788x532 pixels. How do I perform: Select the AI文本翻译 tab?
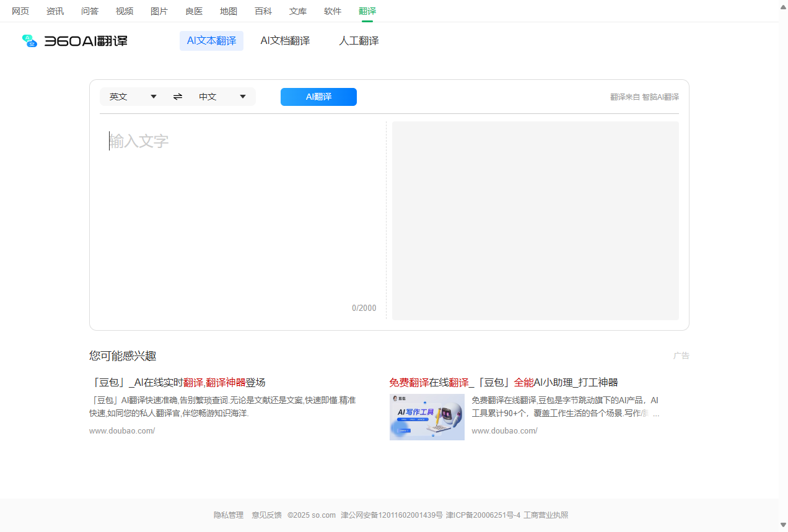211,40
